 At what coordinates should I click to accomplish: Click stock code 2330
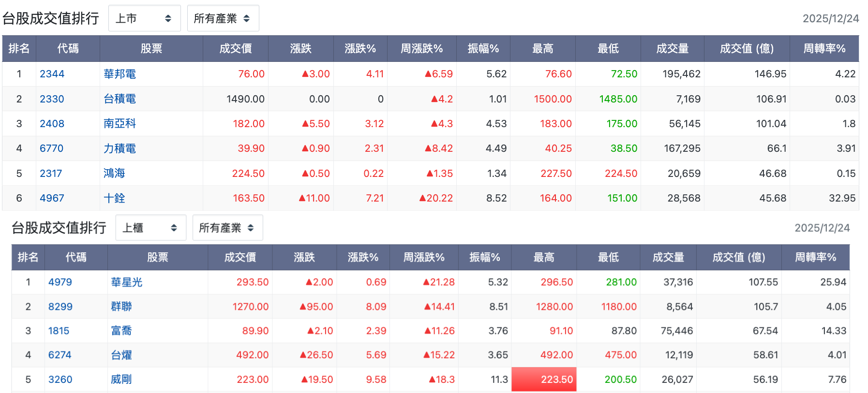(52, 99)
